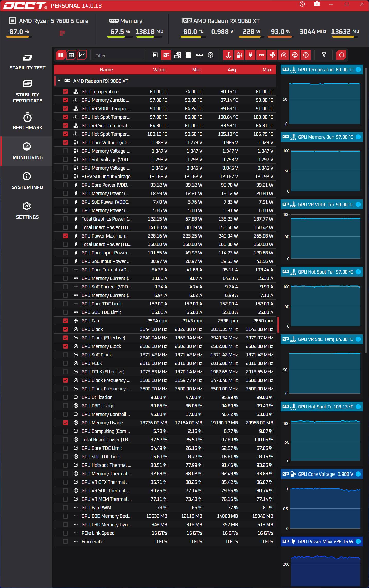Go to the System Info section
Image resolution: width=369 pixels, height=588 pixels.
click(27, 181)
